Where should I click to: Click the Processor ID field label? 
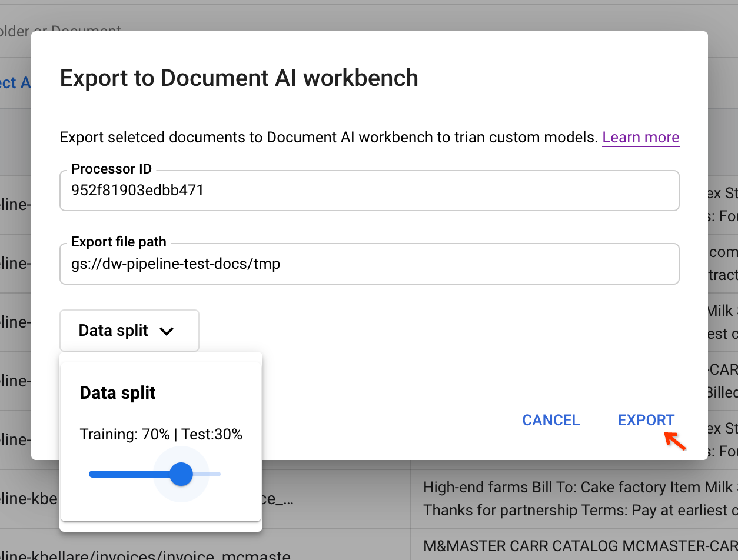(x=111, y=169)
